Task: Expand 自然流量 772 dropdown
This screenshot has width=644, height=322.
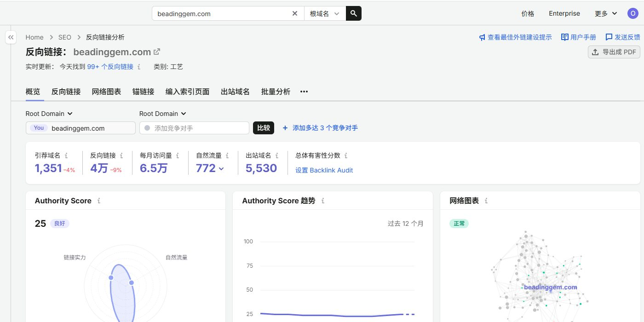Action: tap(210, 168)
